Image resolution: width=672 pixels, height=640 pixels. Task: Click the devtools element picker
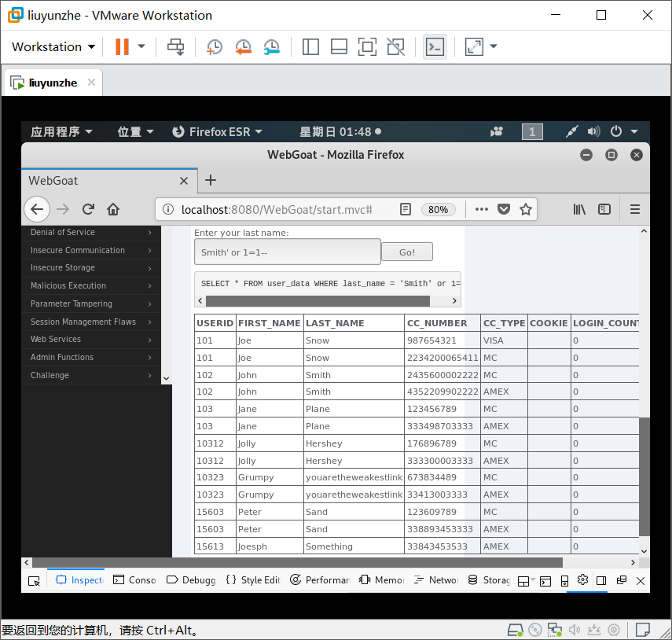tap(34, 580)
